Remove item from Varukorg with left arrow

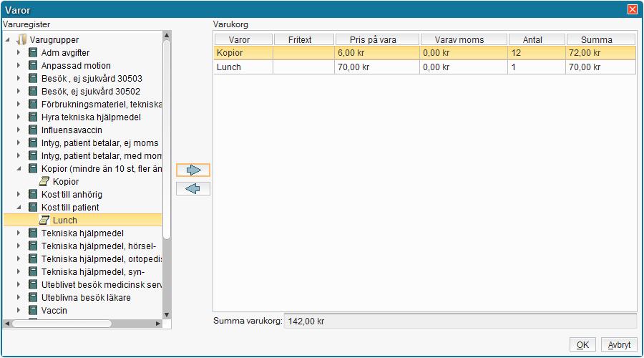(193, 188)
